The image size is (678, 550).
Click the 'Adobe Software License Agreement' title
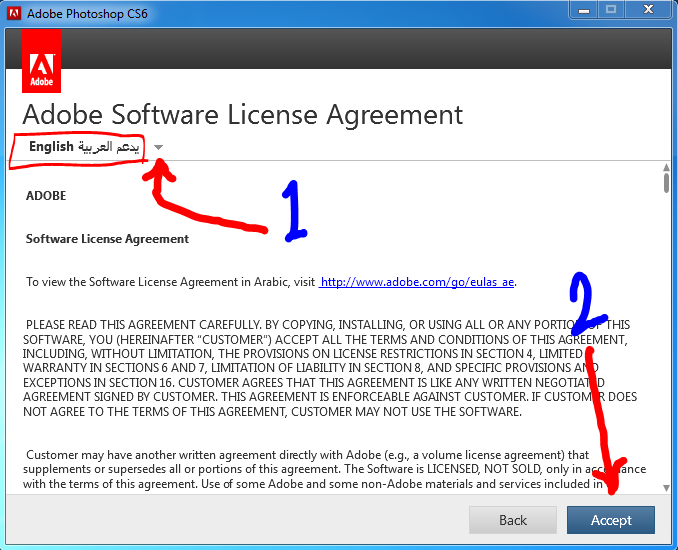[x=243, y=115]
